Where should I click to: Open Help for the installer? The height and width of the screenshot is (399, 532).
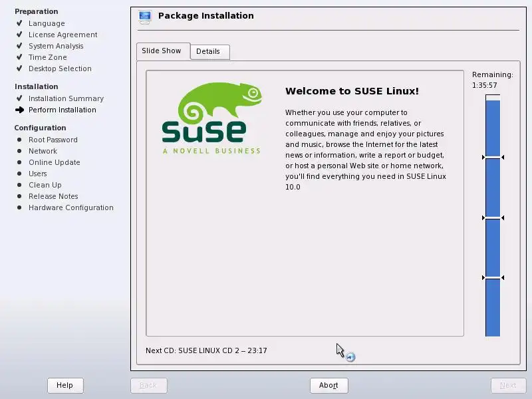point(65,385)
